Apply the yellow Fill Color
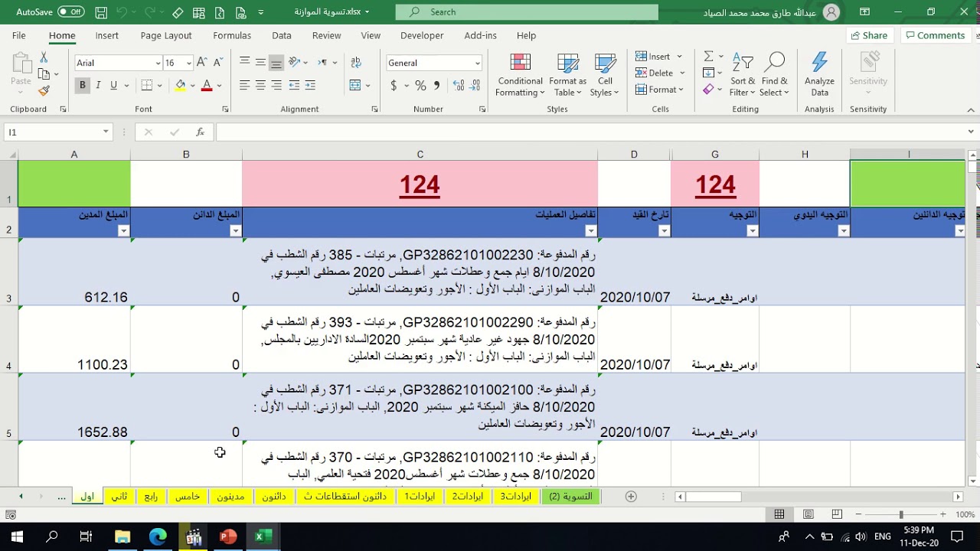The image size is (980, 551). [x=181, y=86]
